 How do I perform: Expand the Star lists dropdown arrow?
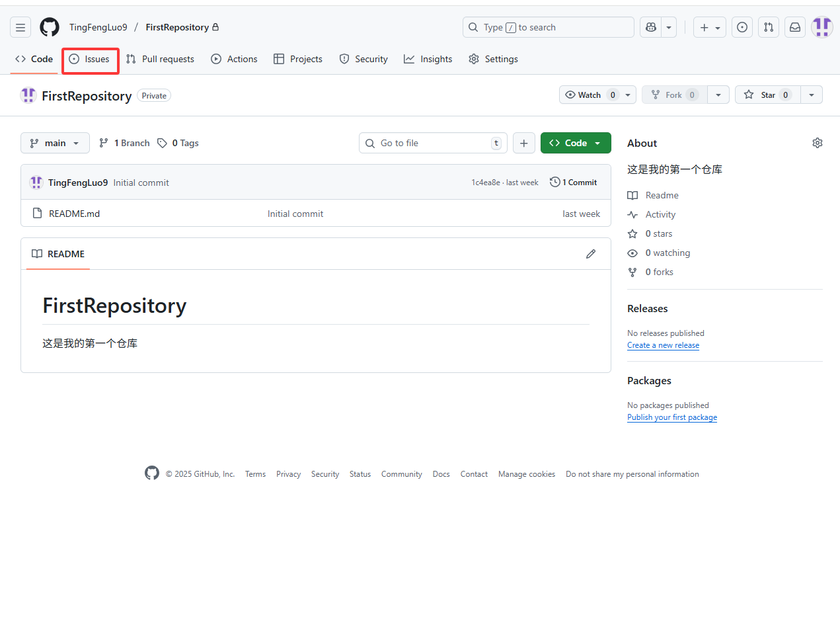pyautogui.click(x=812, y=95)
